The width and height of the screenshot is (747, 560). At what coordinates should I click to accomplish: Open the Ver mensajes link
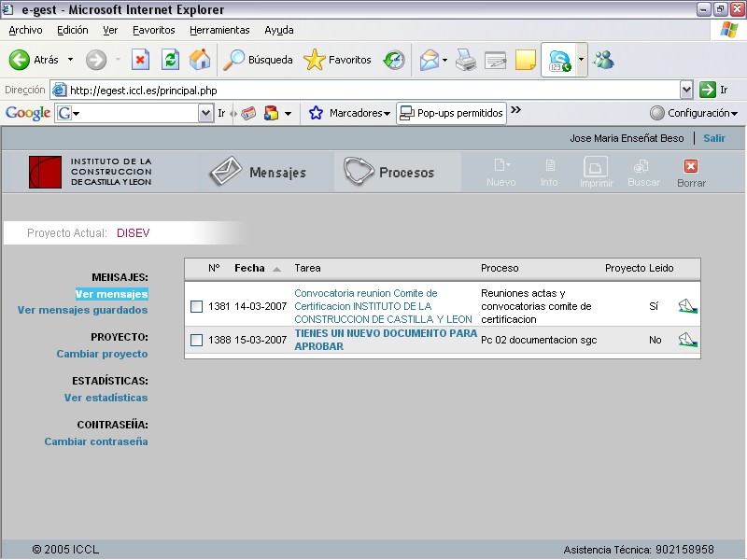pyautogui.click(x=111, y=294)
